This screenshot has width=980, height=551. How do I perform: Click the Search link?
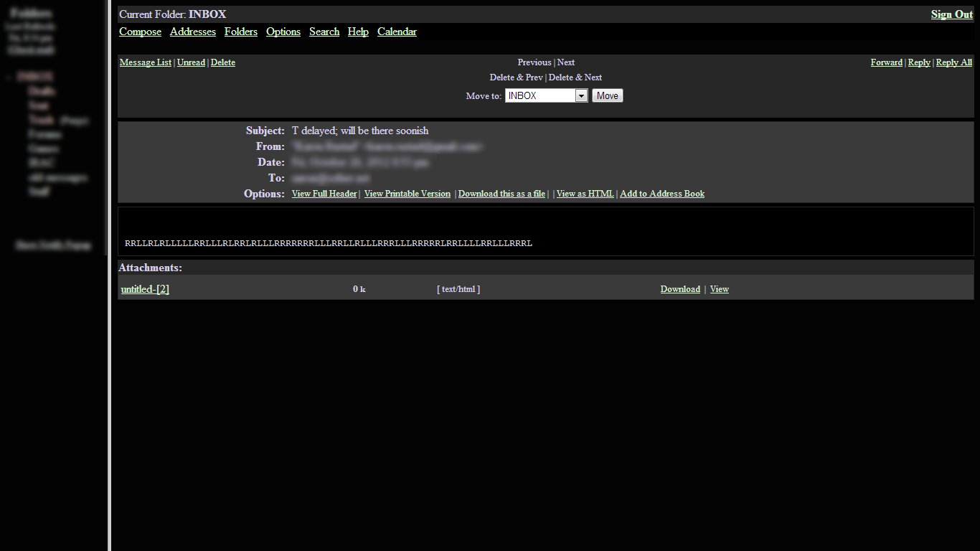point(324,32)
